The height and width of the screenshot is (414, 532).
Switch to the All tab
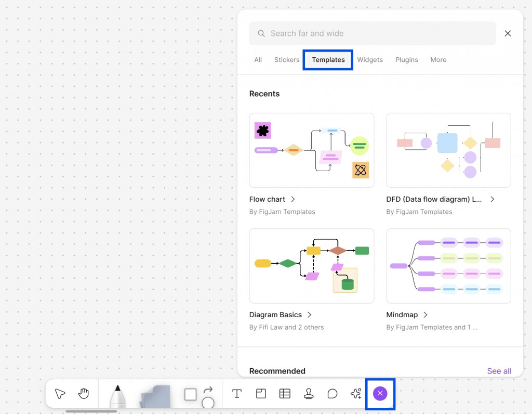click(258, 60)
